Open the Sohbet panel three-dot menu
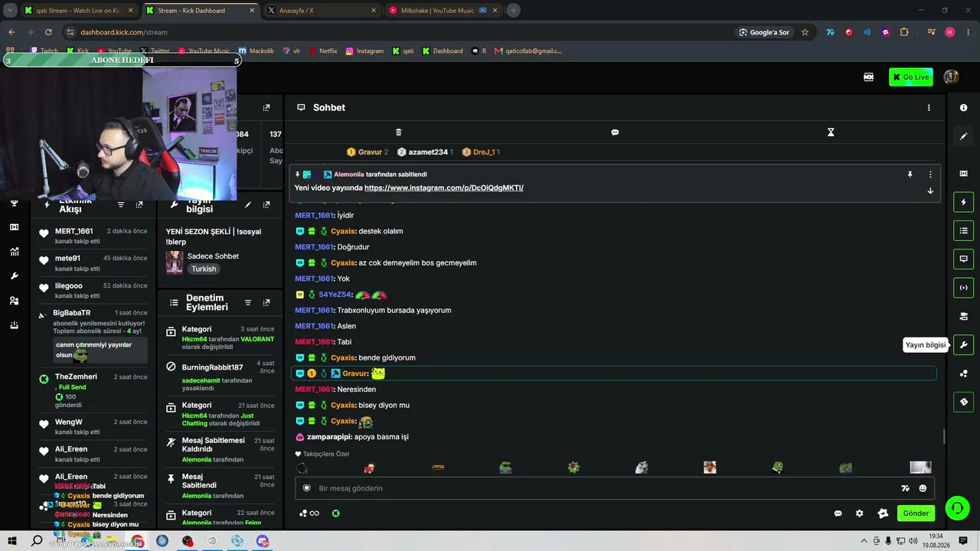The width and height of the screenshot is (980, 551). (929, 108)
